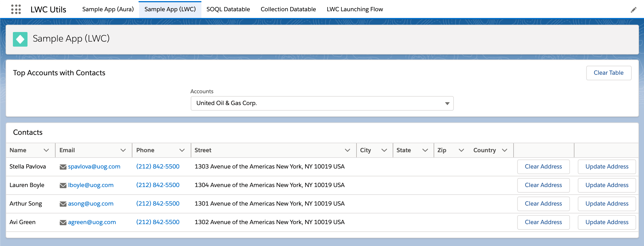The height and width of the screenshot is (246, 644).
Task: Expand the Name column header menu
Action: [46, 150]
